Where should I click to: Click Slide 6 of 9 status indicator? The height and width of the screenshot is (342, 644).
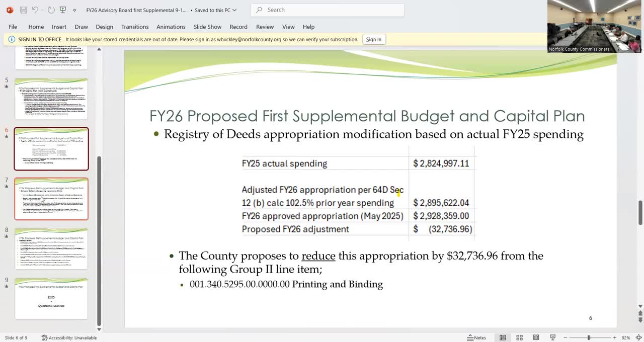pos(16,337)
